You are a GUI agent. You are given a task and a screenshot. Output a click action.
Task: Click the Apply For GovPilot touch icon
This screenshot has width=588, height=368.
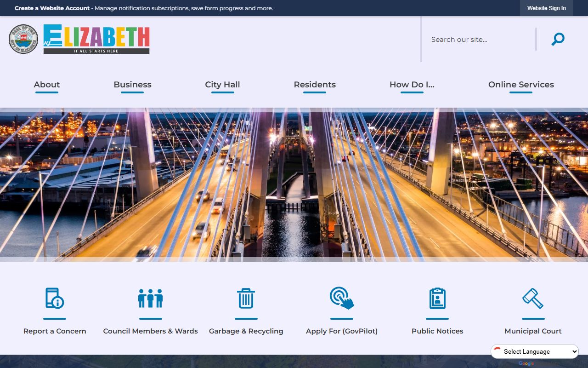(342, 298)
